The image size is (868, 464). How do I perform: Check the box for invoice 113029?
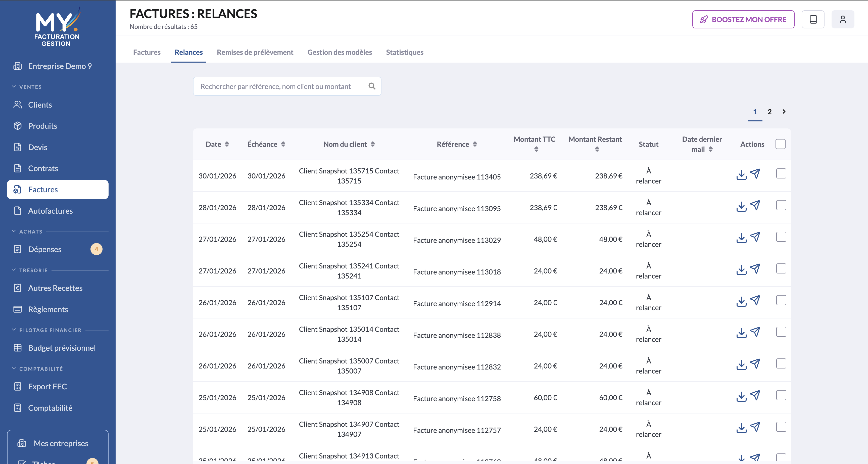pos(781,237)
